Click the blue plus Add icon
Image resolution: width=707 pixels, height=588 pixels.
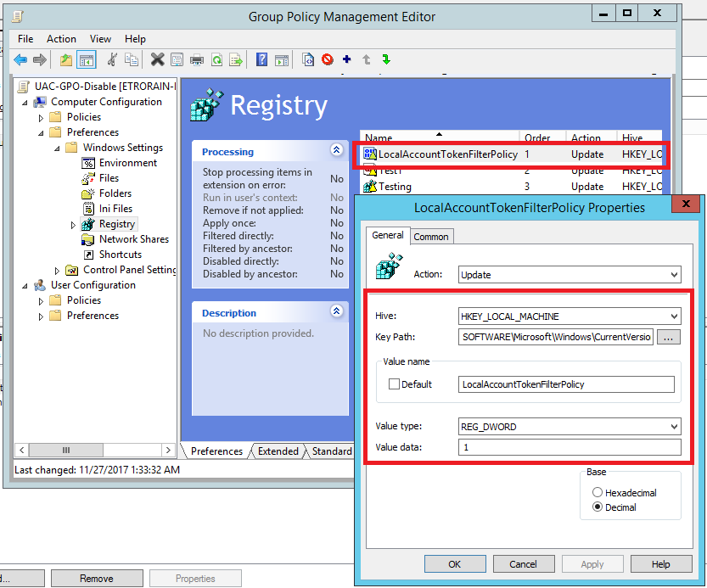(x=346, y=59)
